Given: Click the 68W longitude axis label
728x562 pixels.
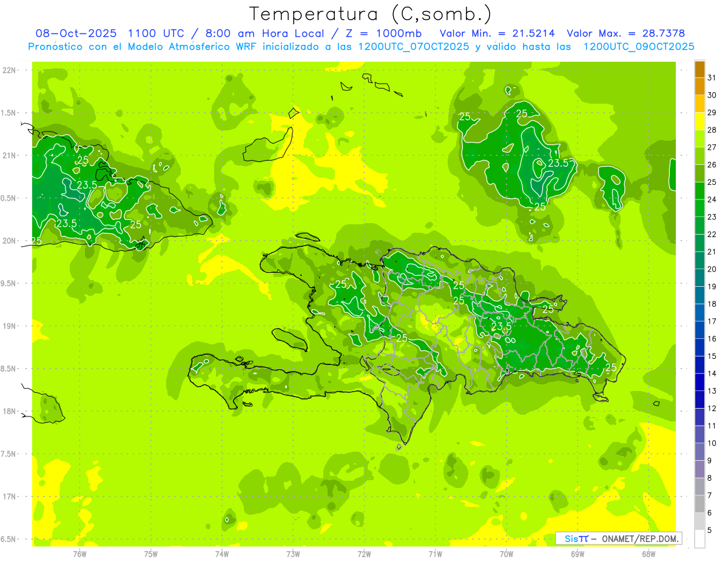Looking at the screenshot, I should coord(649,554).
